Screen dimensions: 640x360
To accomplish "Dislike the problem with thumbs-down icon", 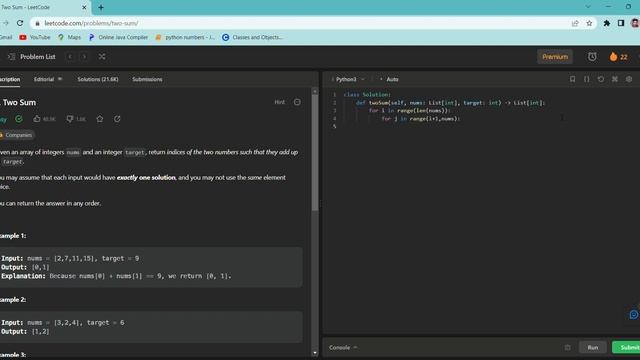I will click(76, 119).
